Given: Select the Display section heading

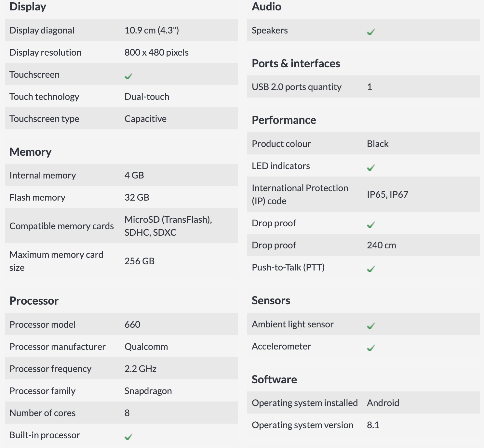Looking at the screenshot, I should 28,7.
